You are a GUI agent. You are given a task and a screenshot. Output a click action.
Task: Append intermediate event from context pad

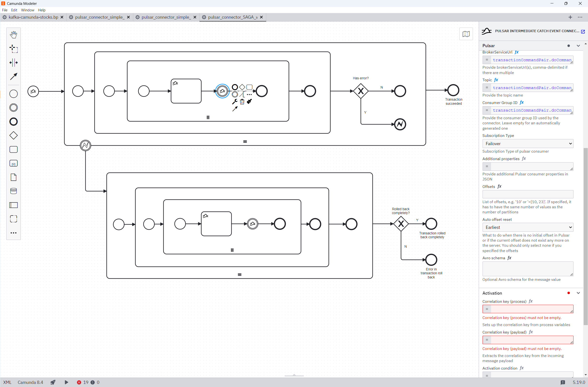pos(235,94)
